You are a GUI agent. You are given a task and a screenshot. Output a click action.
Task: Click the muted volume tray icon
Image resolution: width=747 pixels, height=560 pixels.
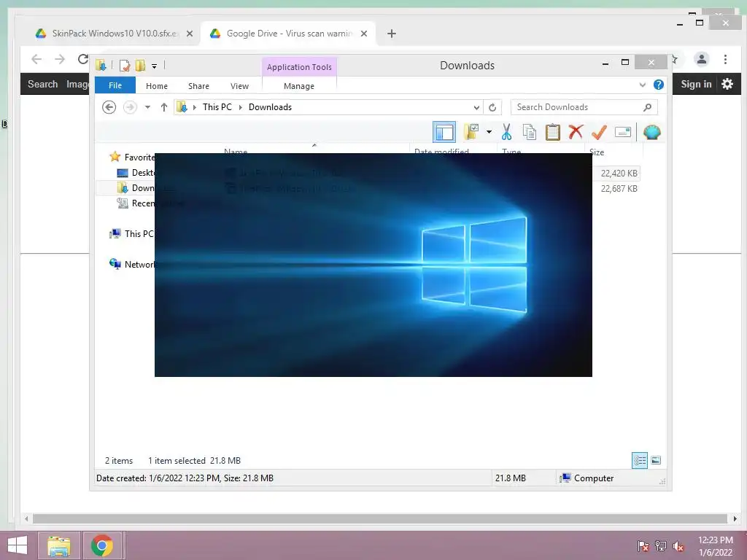(x=678, y=546)
